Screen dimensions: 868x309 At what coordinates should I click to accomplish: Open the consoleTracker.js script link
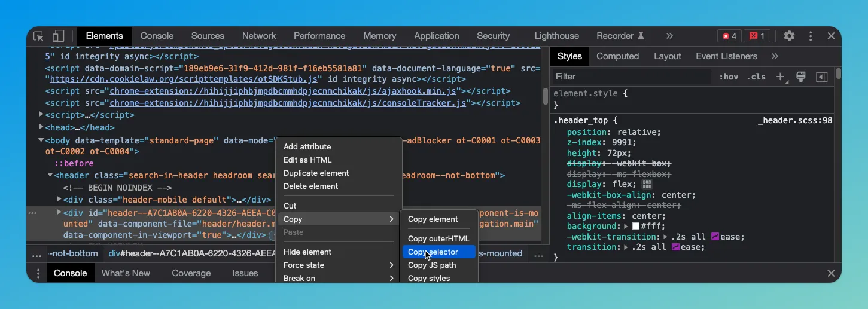[289, 103]
